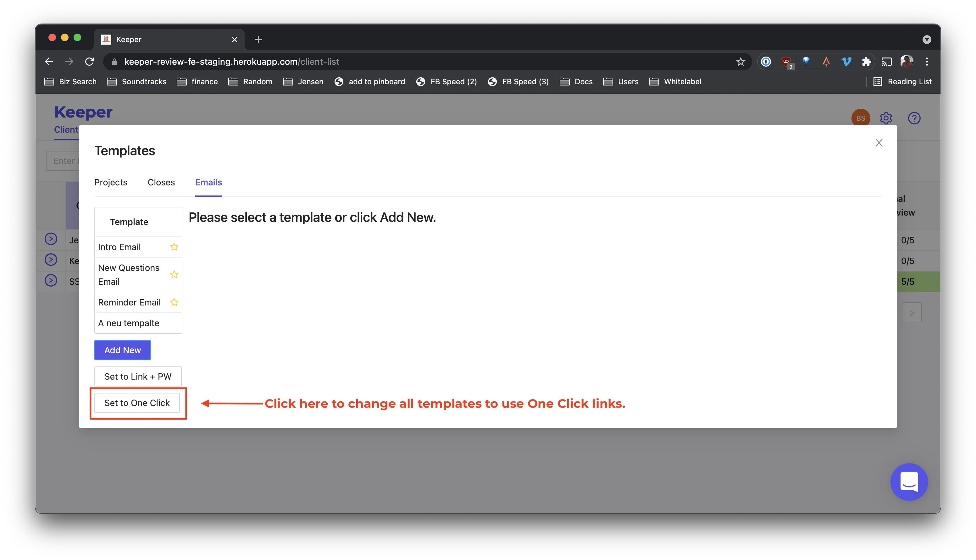Open the uBlock extension icon

(786, 62)
